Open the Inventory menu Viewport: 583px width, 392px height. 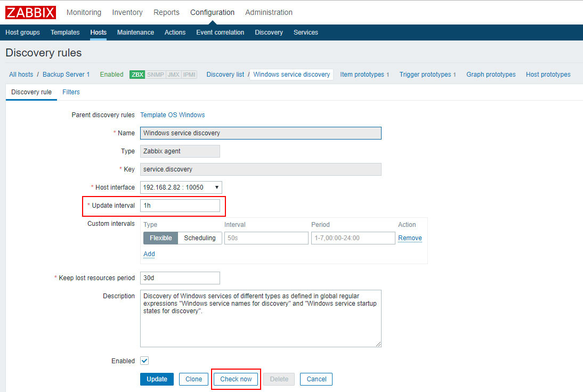[127, 12]
